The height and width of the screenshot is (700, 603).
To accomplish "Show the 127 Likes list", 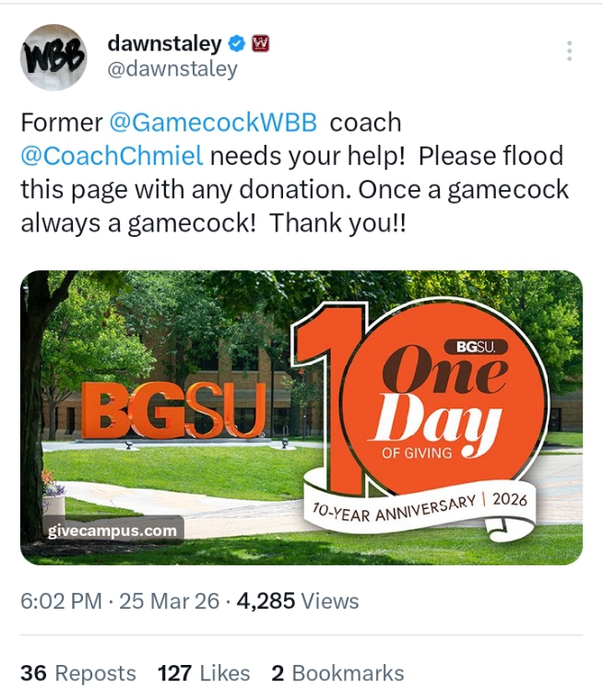I will (204, 673).
